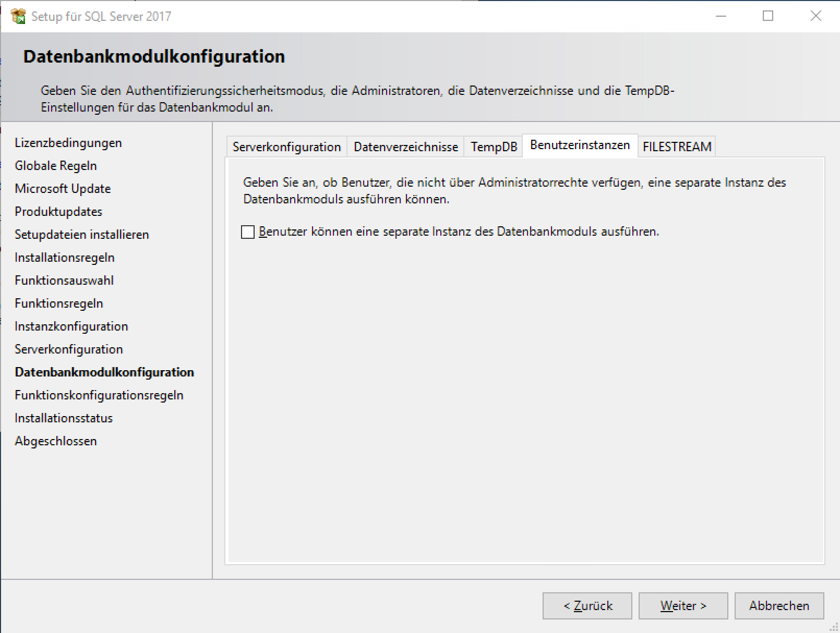This screenshot has width=840, height=633.
Task: Select Funktionsauswahl in the sidebar
Action: (64, 281)
